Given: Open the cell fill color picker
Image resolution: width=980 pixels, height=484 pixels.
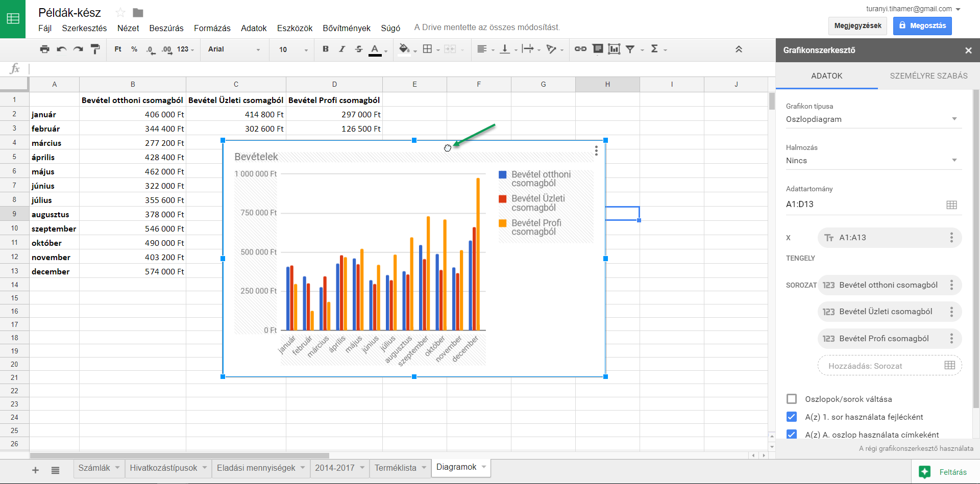Looking at the screenshot, I should pos(404,49).
